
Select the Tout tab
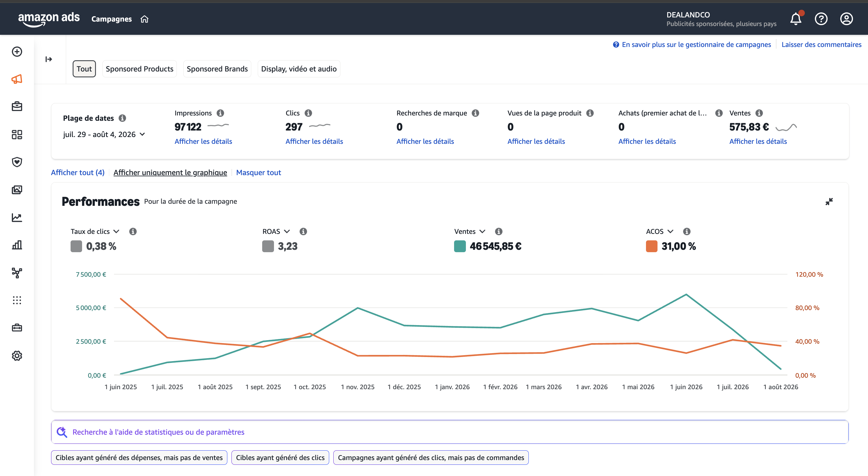coord(84,69)
